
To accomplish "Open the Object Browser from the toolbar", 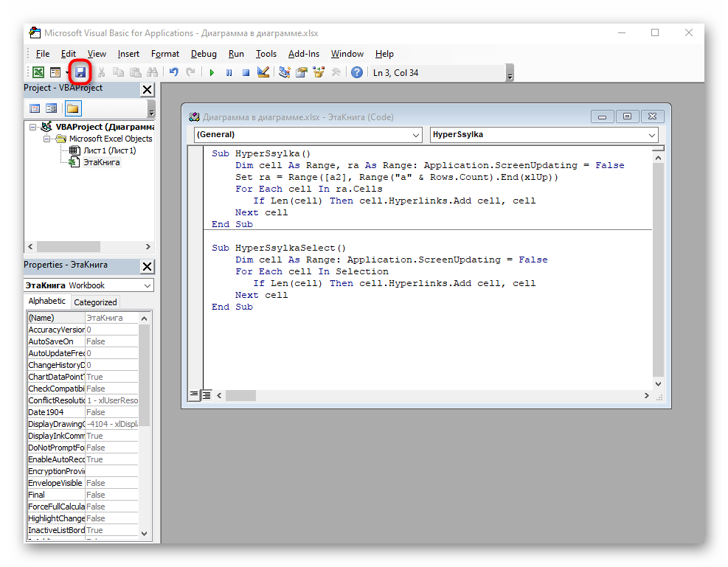I will (319, 72).
